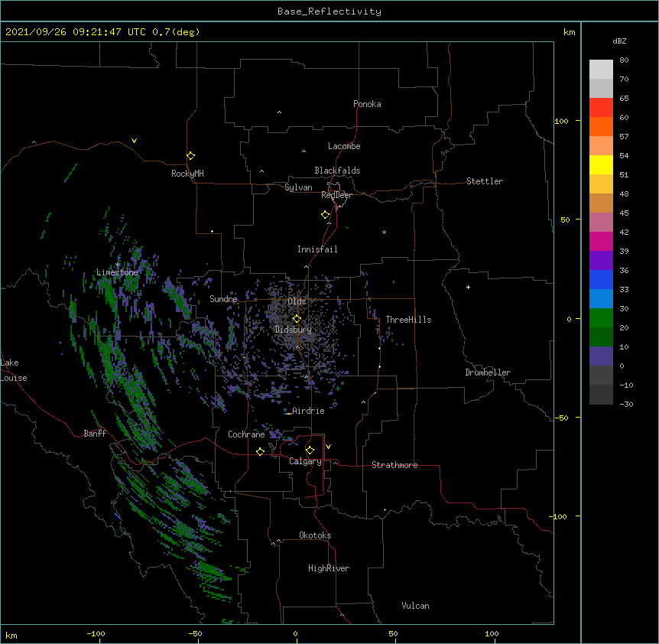The image size is (659, 644).
Task: Click the yellow V marker northwest of RockyMH
Action: pyautogui.click(x=134, y=141)
